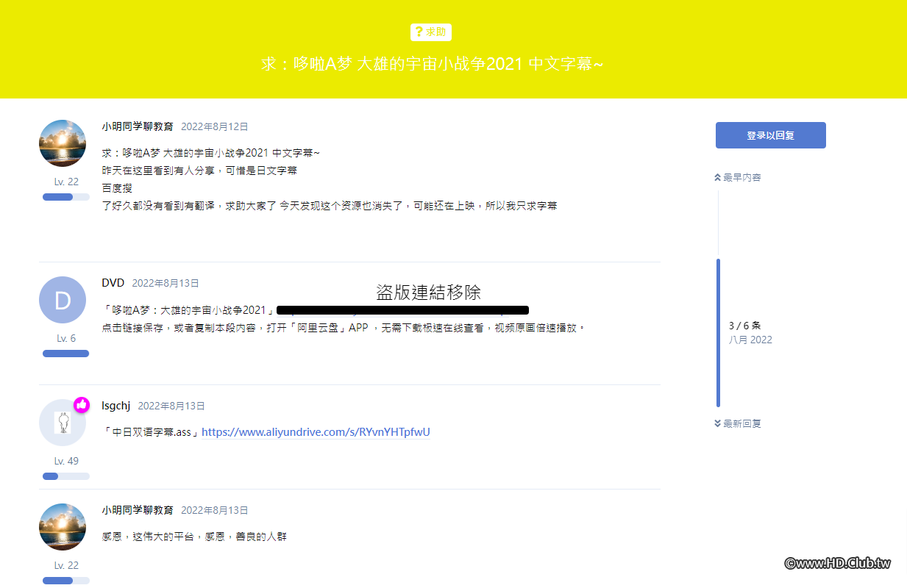Click lsgchj's Lv. 49 experience progress bar
Viewport: 907px width, 588px height.
[x=65, y=476]
